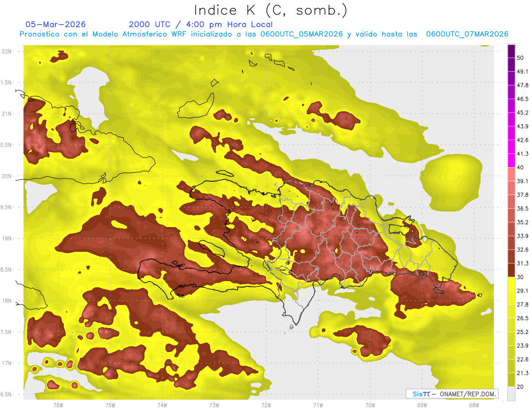Click the '21N' latitude label
The width and height of the screenshot is (532, 411).
pyautogui.click(x=7, y=114)
